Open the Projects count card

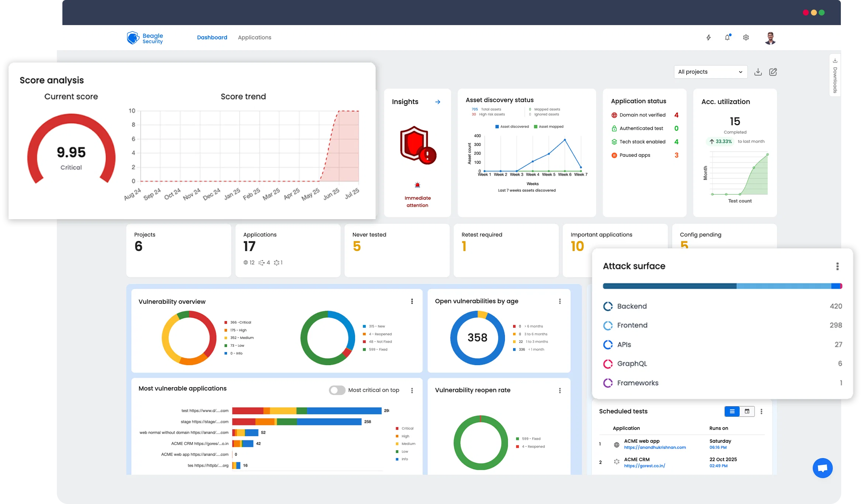pyautogui.click(x=179, y=251)
